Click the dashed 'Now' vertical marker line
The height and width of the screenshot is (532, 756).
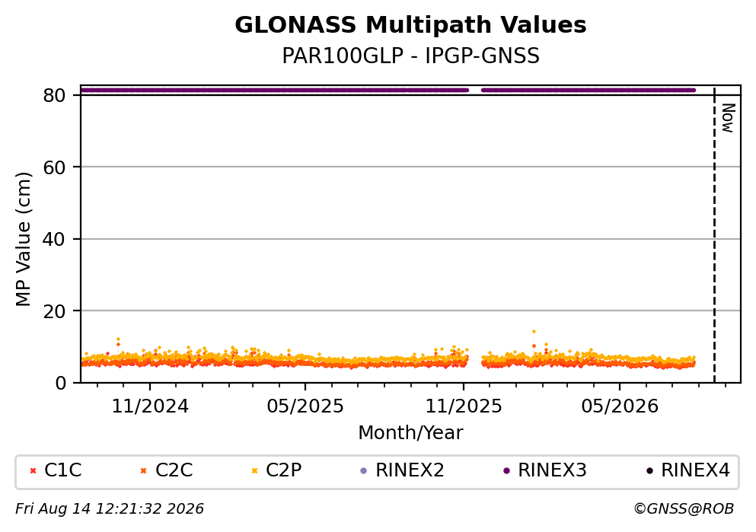tap(714, 236)
